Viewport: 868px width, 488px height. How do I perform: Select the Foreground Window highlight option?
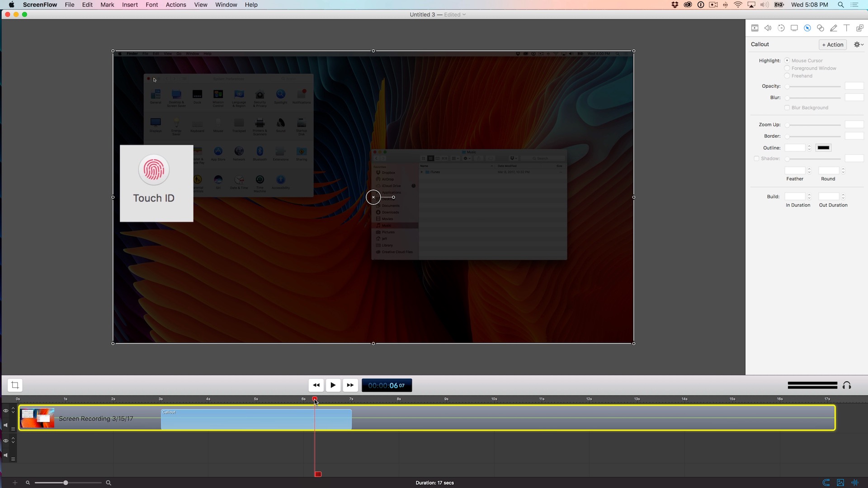point(787,68)
